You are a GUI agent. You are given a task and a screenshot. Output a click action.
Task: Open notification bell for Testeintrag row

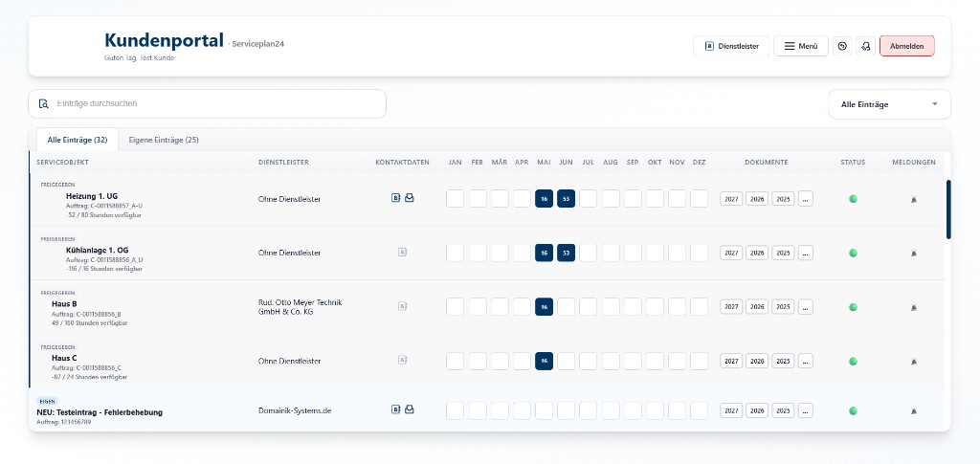point(914,411)
